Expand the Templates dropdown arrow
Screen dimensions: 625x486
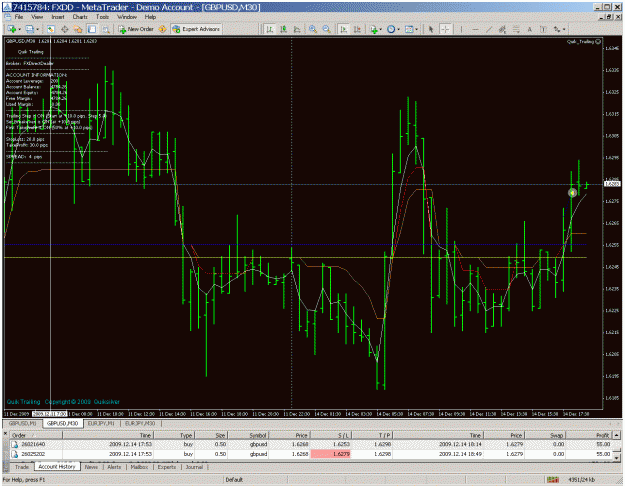[417, 29]
